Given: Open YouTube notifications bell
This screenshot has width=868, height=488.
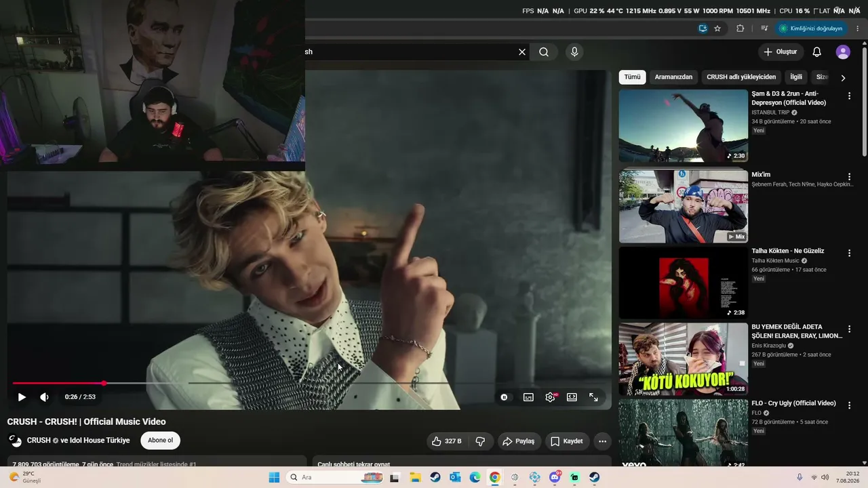Looking at the screenshot, I should (x=817, y=52).
